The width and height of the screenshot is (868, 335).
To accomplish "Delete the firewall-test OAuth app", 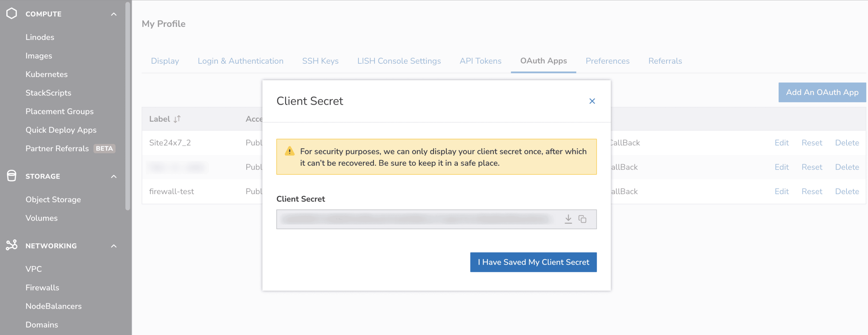I will click(x=847, y=191).
